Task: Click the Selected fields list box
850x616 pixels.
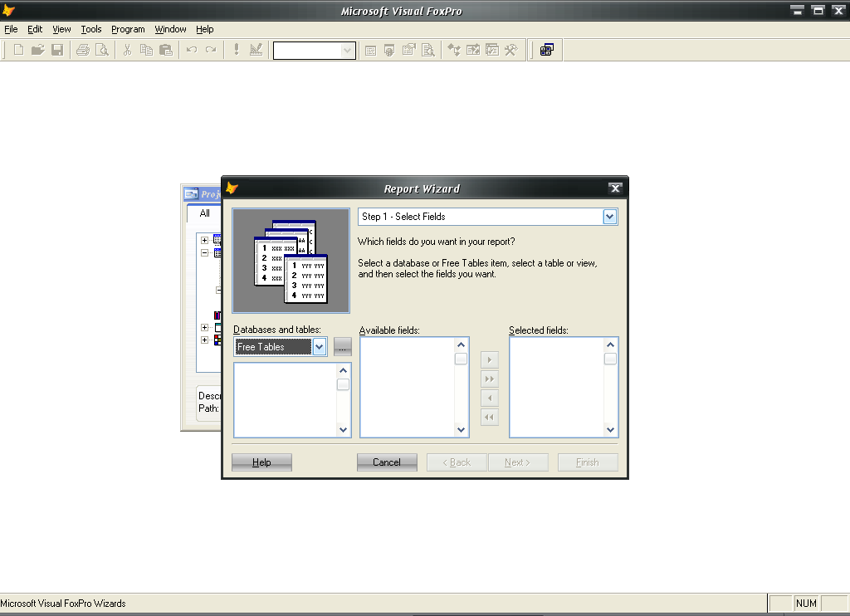Action: (x=564, y=387)
